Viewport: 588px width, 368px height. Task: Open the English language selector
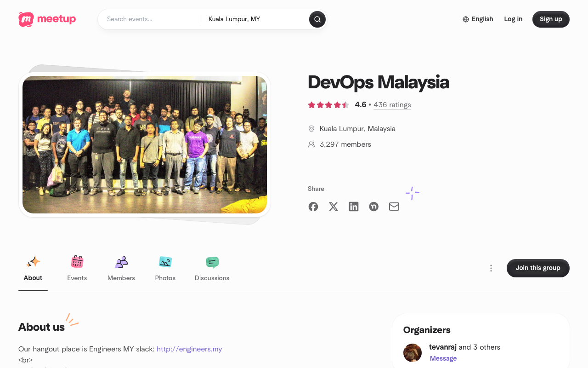[478, 19]
